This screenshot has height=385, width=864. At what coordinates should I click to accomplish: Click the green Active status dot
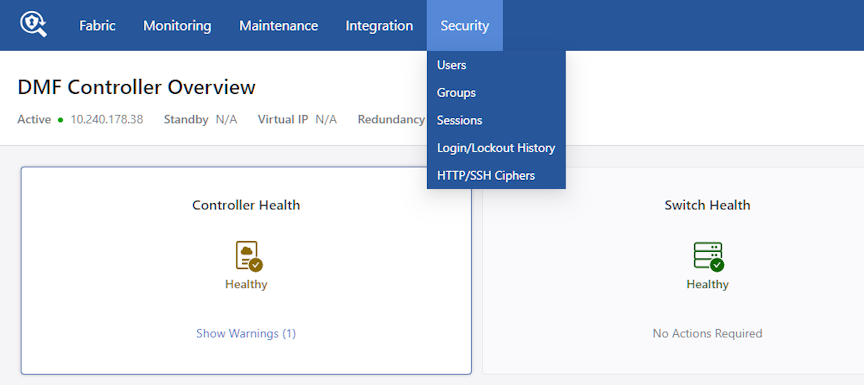(61, 120)
